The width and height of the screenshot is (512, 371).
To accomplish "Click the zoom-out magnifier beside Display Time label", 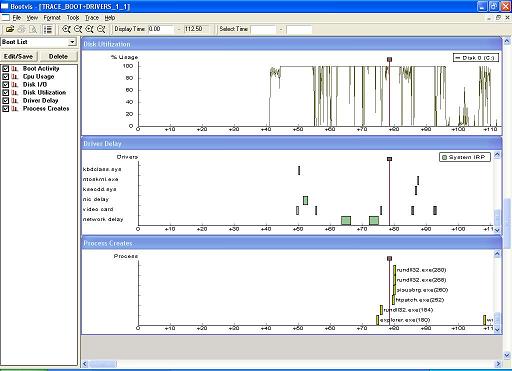I will point(101,29).
